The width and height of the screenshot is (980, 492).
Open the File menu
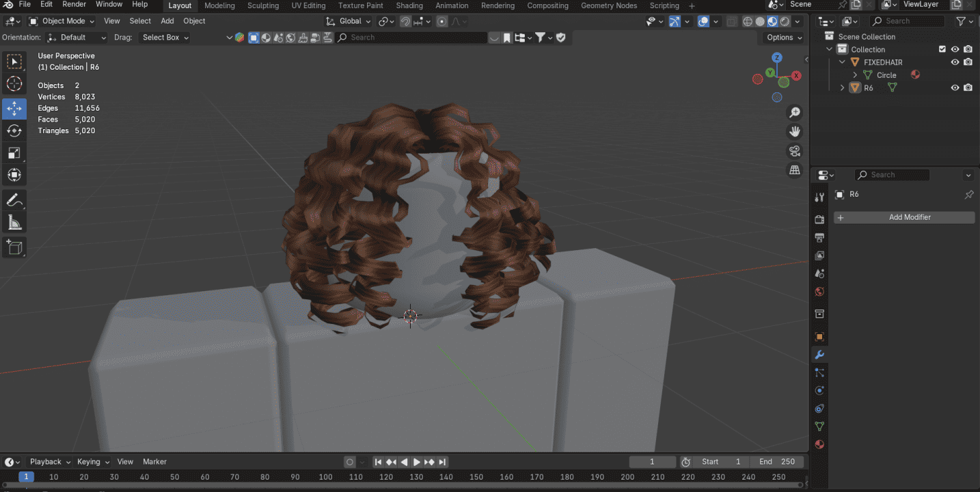coord(25,5)
